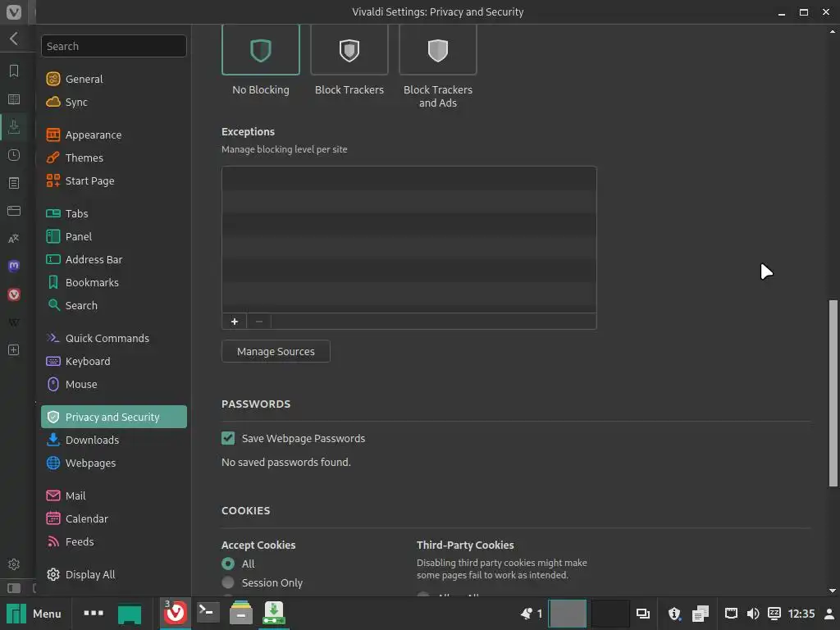Open settings gear in side panel
Image resolution: width=840 pixels, height=630 pixels.
(14, 564)
